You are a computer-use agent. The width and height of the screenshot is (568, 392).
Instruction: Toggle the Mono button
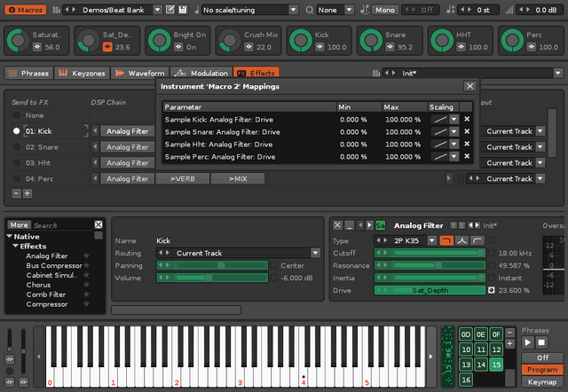click(x=385, y=10)
